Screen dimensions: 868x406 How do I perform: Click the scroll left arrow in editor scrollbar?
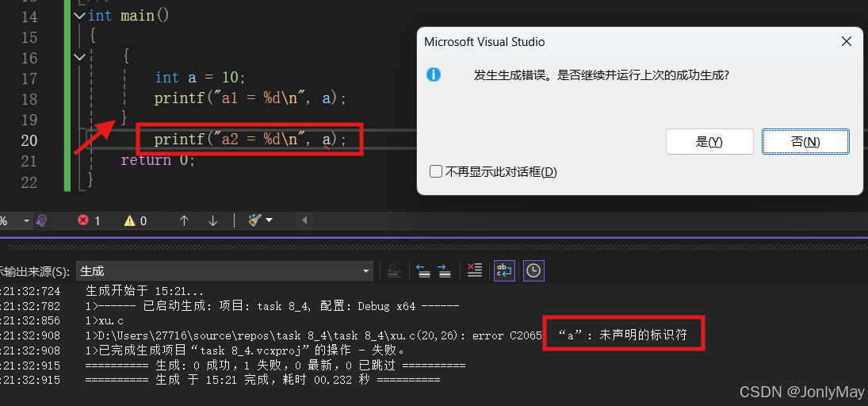click(304, 220)
